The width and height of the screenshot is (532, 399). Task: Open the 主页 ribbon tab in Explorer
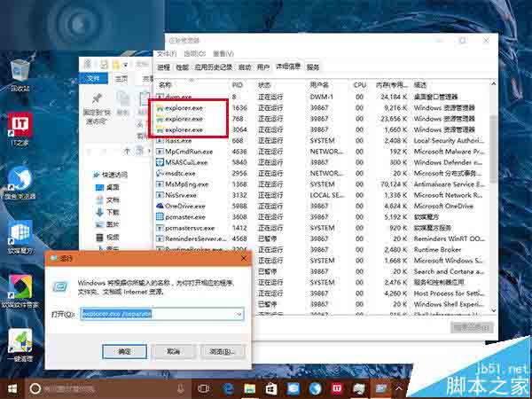(121, 79)
